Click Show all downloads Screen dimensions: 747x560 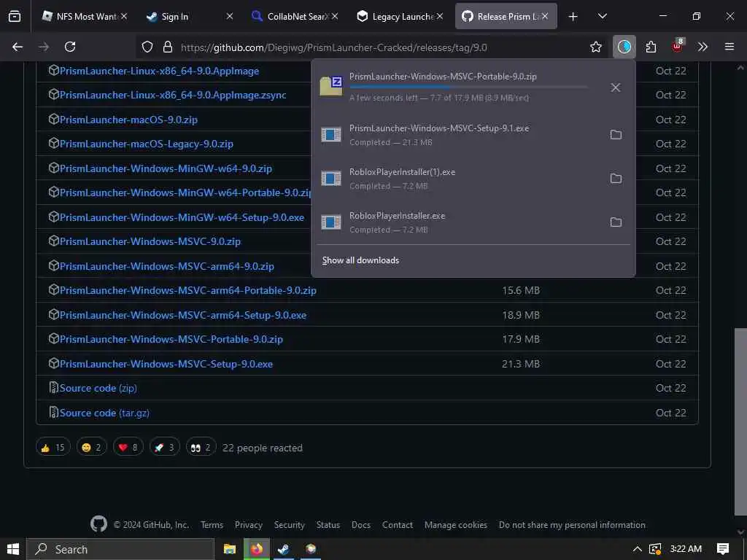pos(360,260)
